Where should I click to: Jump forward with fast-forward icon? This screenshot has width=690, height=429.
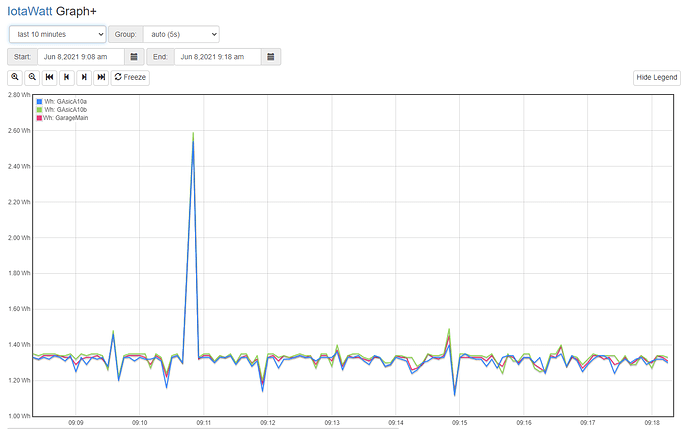pos(101,77)
